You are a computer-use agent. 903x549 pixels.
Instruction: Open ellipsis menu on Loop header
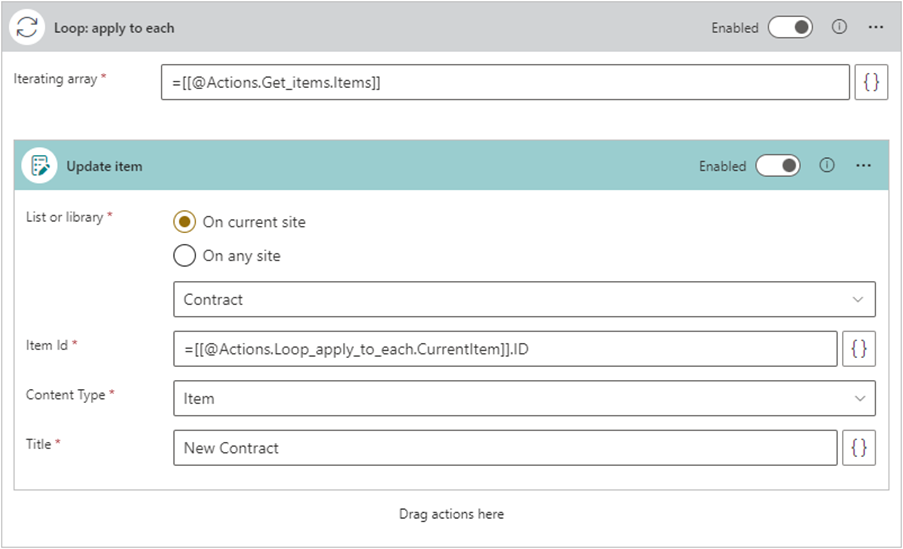tap(876, 27)
